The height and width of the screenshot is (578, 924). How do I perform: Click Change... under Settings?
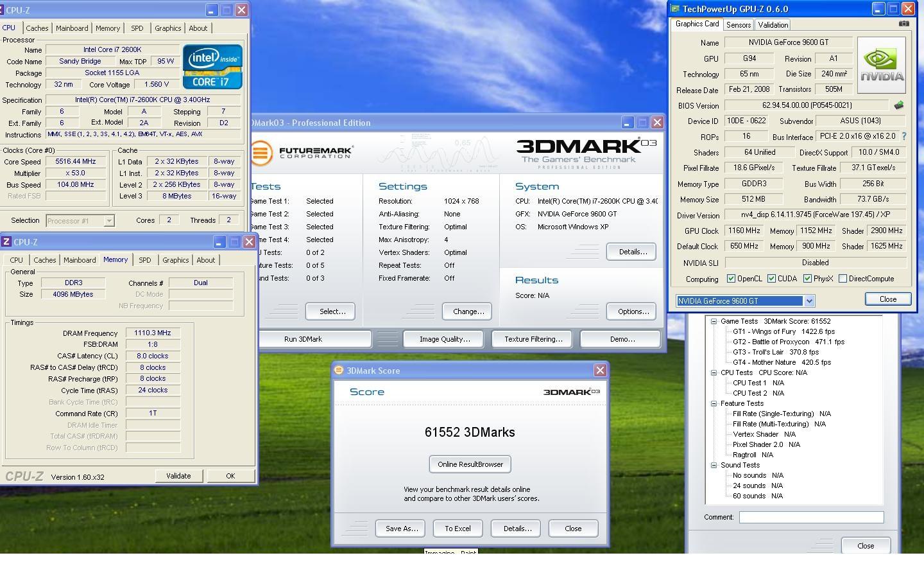point(467,311)
